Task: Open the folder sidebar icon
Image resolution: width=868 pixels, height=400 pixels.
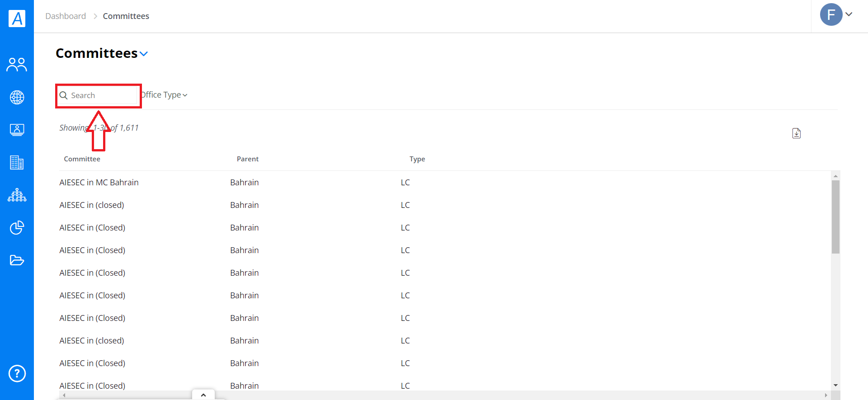Action: click(x=17, y=260)
